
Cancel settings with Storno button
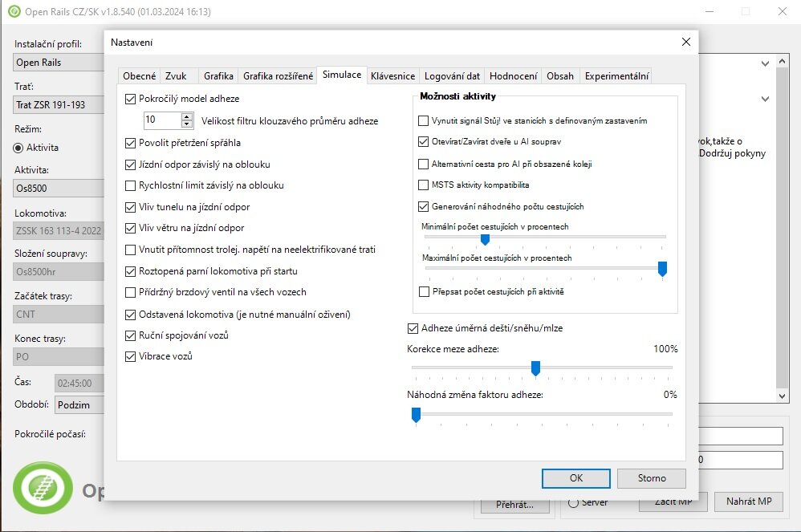click(652, 478)
